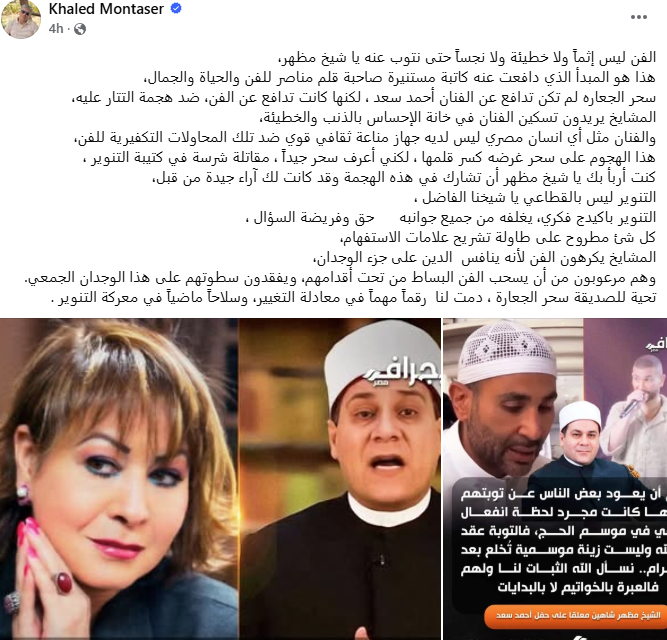Click the blue verified badge beside Khaled Montaser
The width and height of the screenshot is (667, 640).
176,9
